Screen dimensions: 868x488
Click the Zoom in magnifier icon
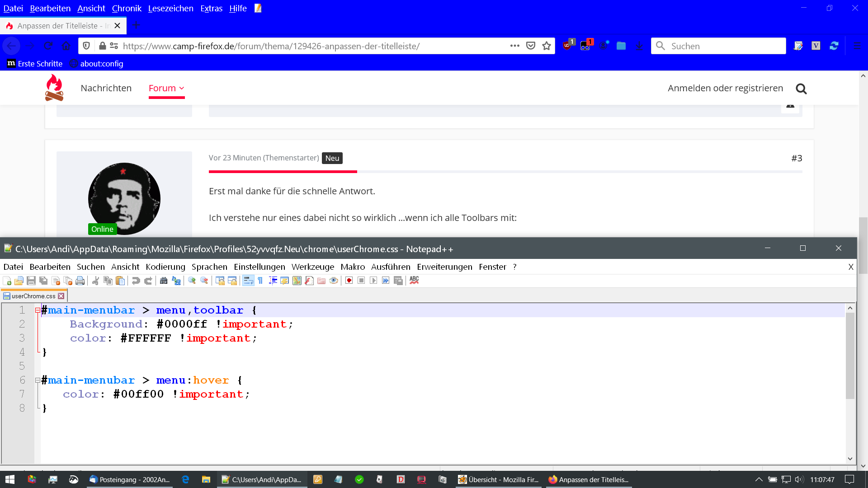pos(192,281)
